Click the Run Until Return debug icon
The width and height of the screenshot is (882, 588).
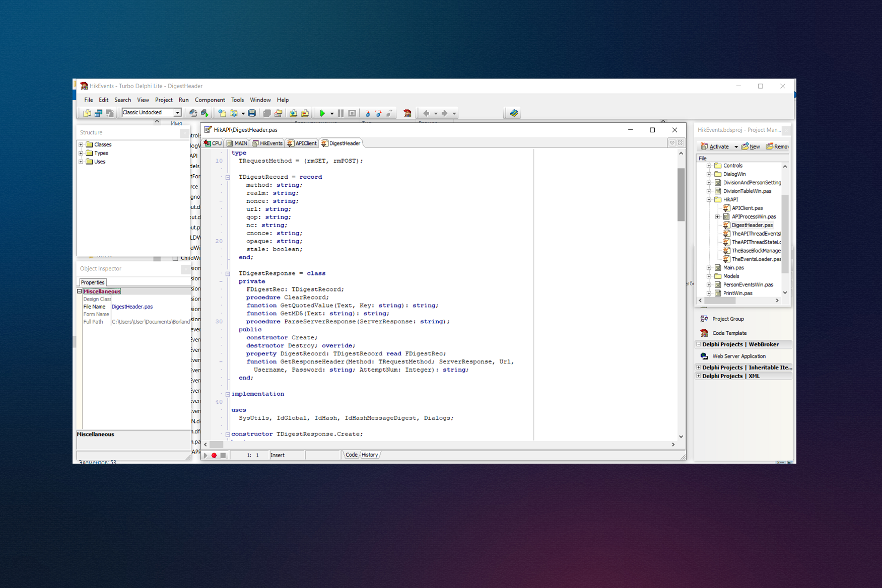coord(389,113)
